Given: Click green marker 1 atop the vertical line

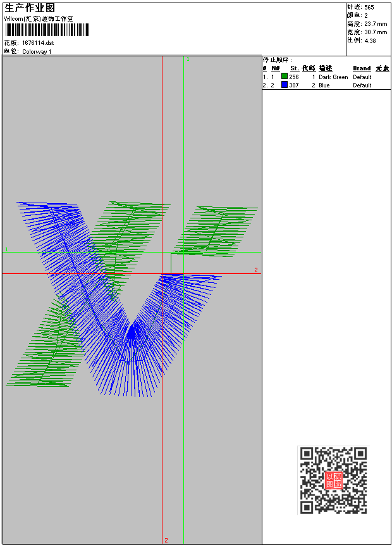Looking at the screenshot, I should 188,59.
